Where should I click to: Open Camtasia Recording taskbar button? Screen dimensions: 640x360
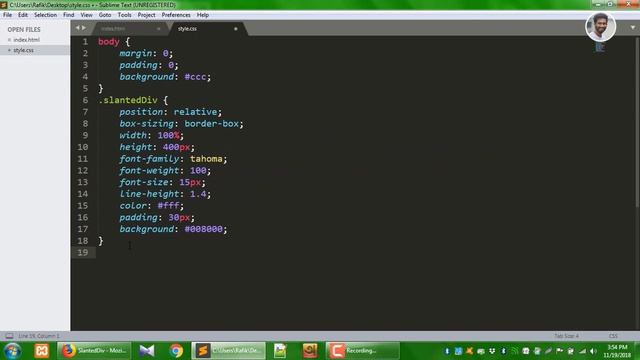tap(362, 351)
